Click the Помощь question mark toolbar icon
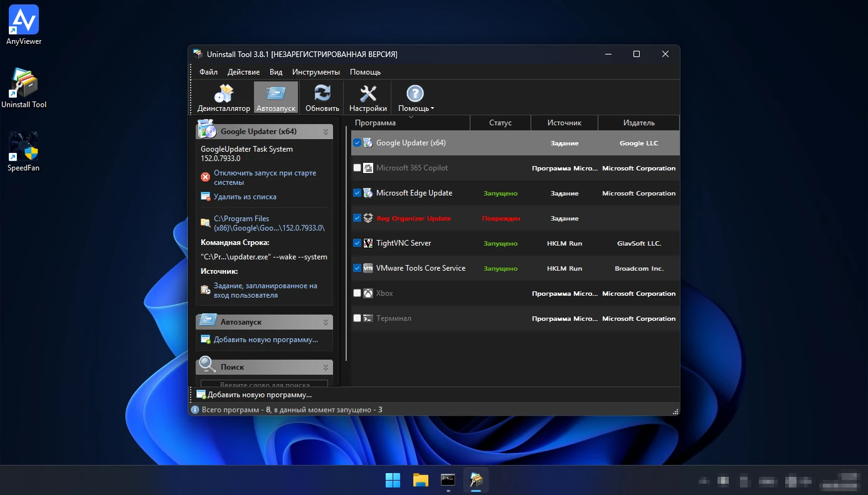Image resolution: width=868 pixels, height=495 pixels. pyautogui.click(x=415, y=93)
